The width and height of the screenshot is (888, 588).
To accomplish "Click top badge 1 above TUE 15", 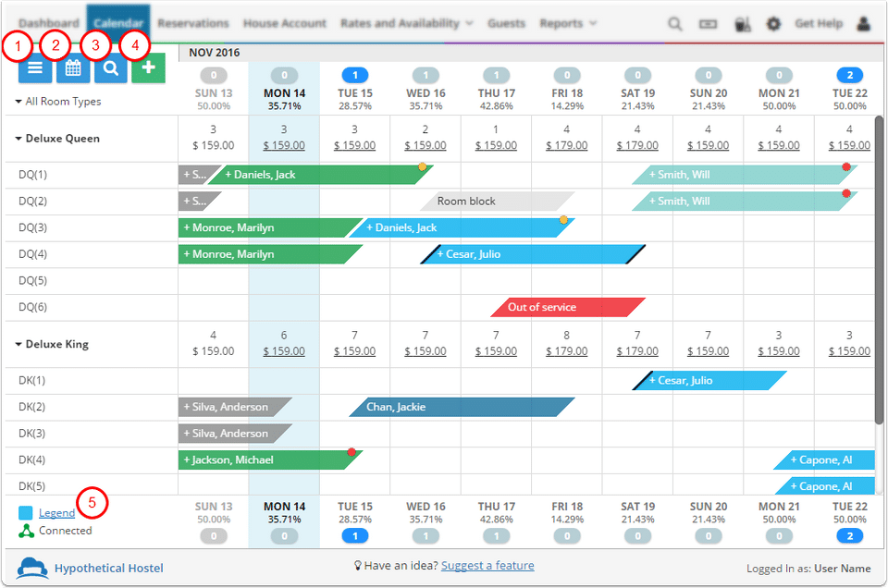I will (x=355, y=75).
